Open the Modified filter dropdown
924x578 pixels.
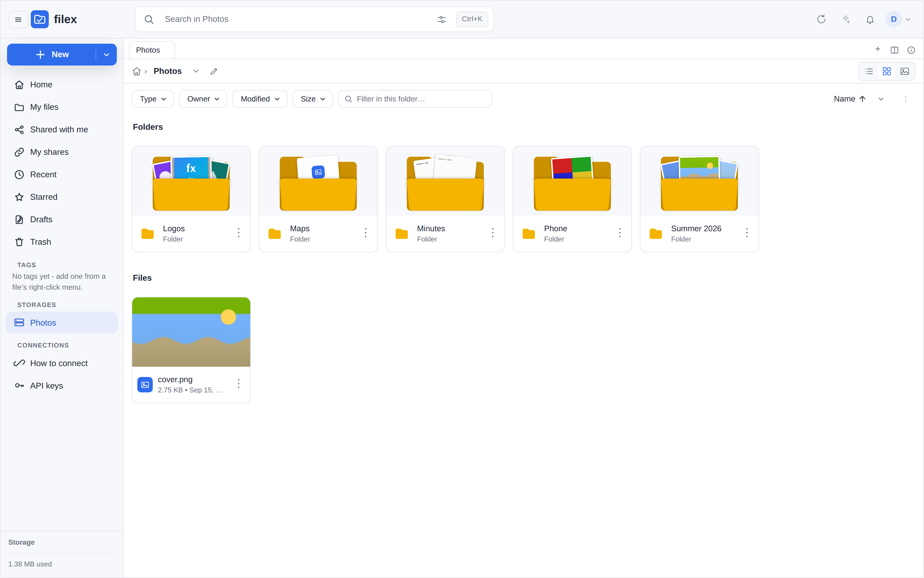point(260,99)
